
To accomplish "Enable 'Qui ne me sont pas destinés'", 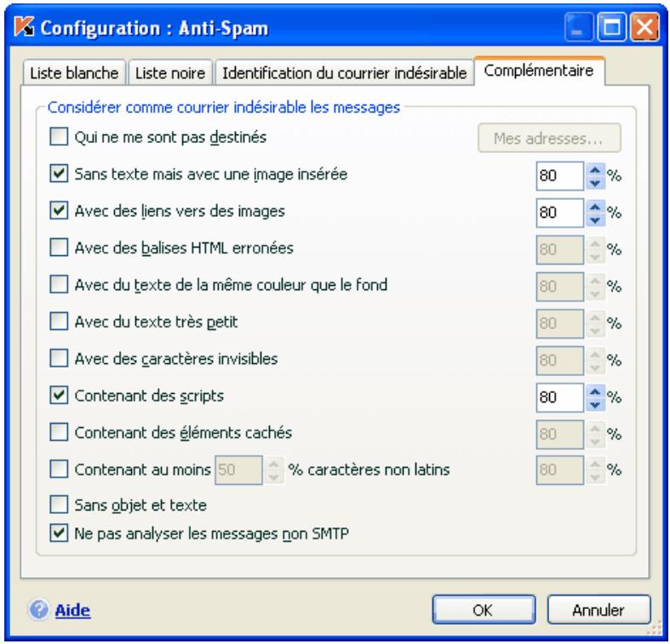I will [60, 137].
